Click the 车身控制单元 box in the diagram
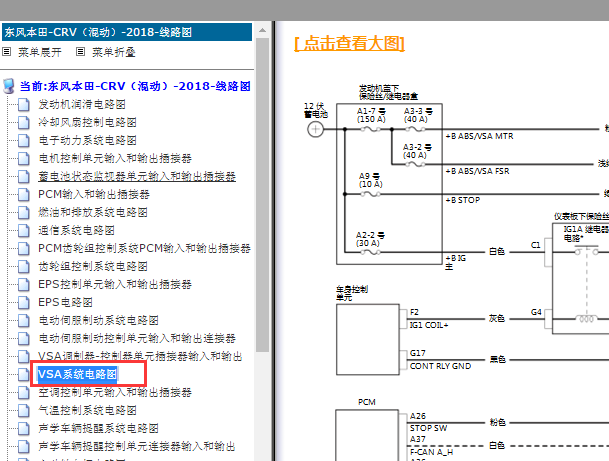Viewport: 609px width, 461px height. (368, 339)
